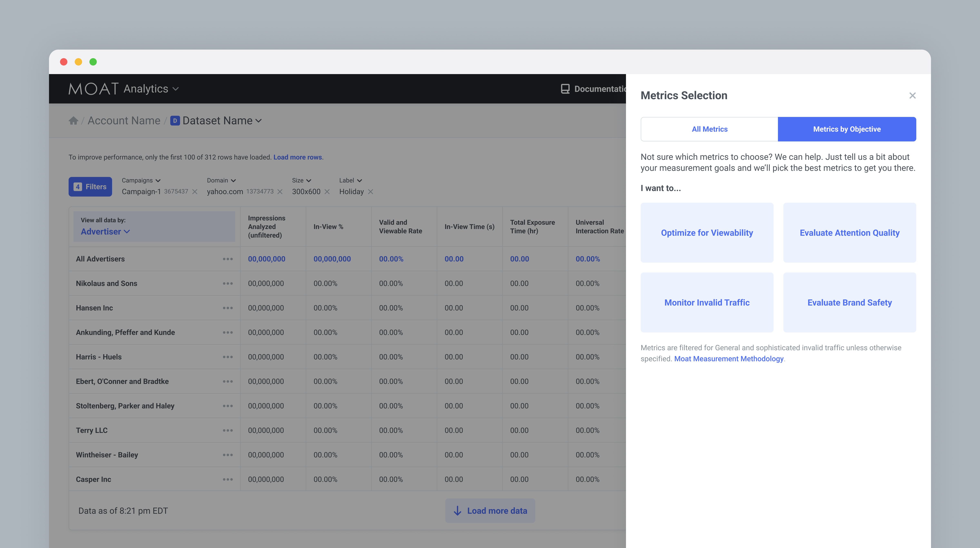The height and width of the screenshot is (548, 980).
Task: Remove the Campaign-1 filter
Action: pyautogui.click(x=195, y=192)
